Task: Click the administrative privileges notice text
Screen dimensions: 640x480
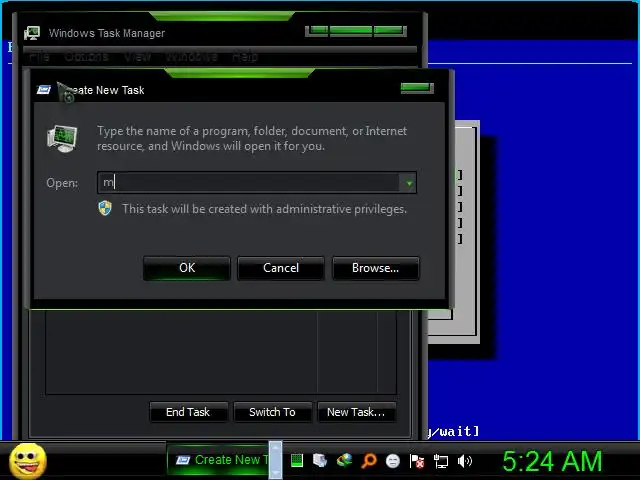Action: pos(264,209)
